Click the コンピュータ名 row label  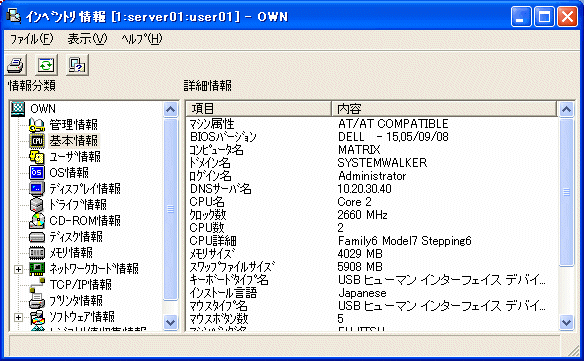click(x=216, y=150)
